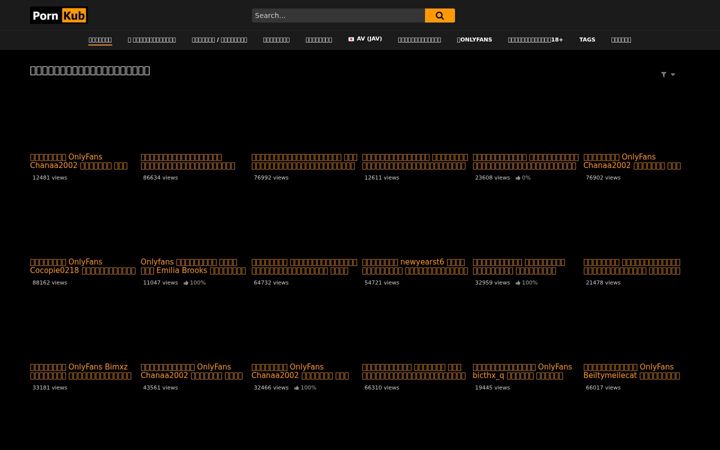
Task: Open the OnlyFans bicthx_q video title
Action: [523, 371]
